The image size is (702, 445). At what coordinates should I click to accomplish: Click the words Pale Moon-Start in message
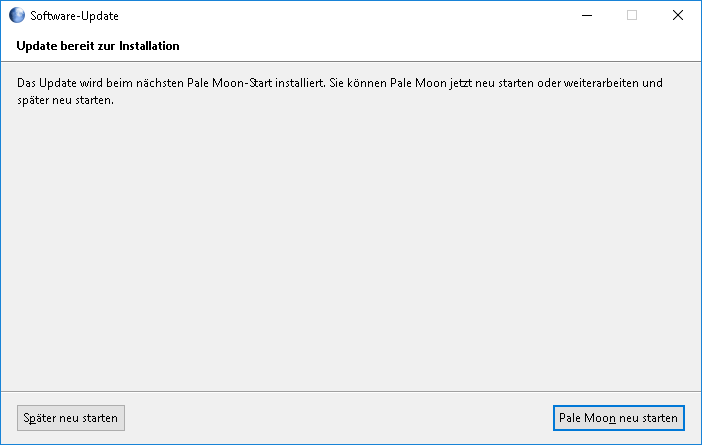[x=229, y=83]
